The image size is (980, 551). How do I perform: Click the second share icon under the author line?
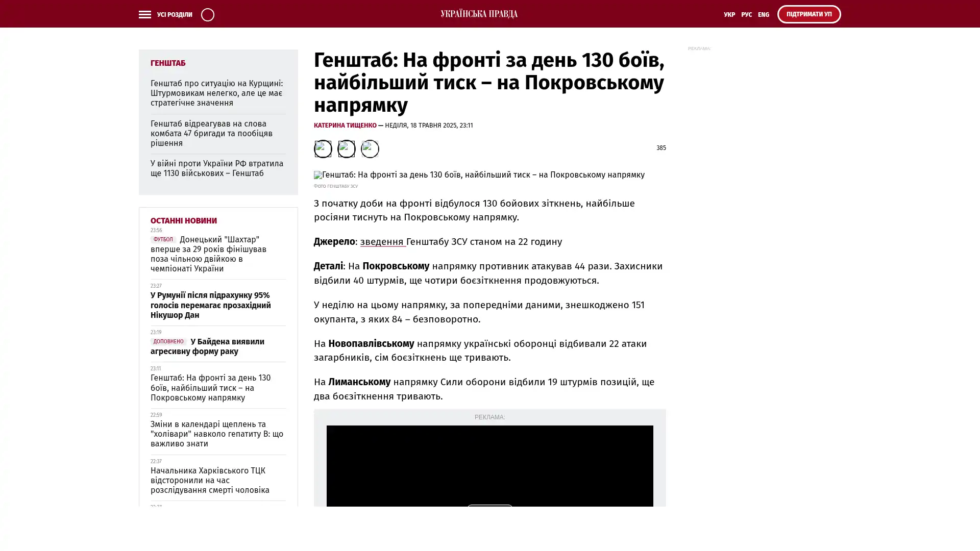click(346, 148)
